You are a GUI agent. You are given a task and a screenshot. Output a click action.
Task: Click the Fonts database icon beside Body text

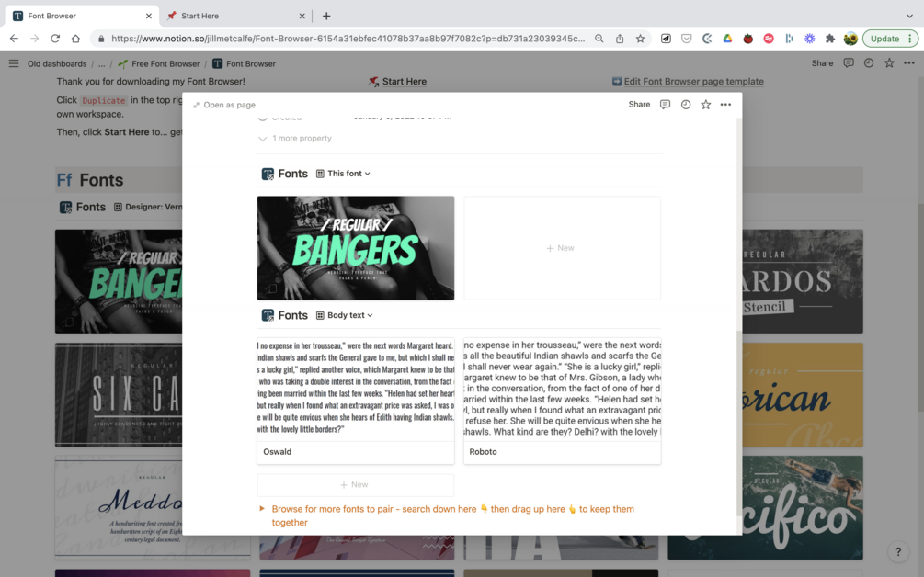[x=268, y=315]
